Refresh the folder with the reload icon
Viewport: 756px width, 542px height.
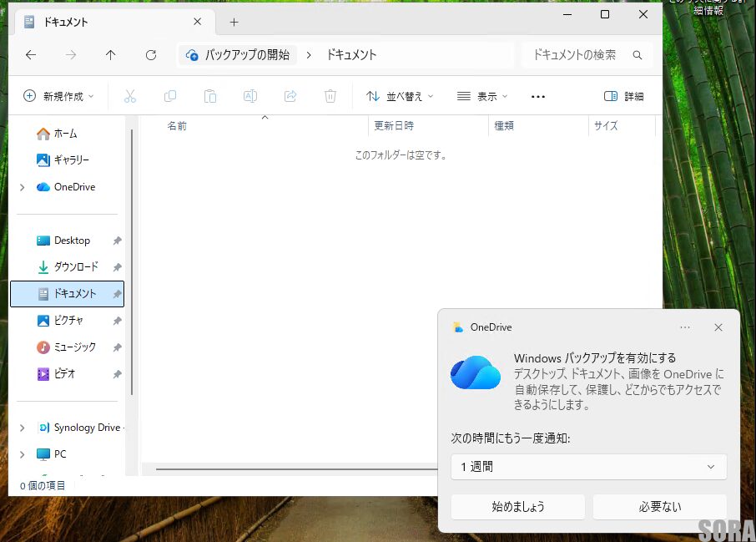point(150,54)
